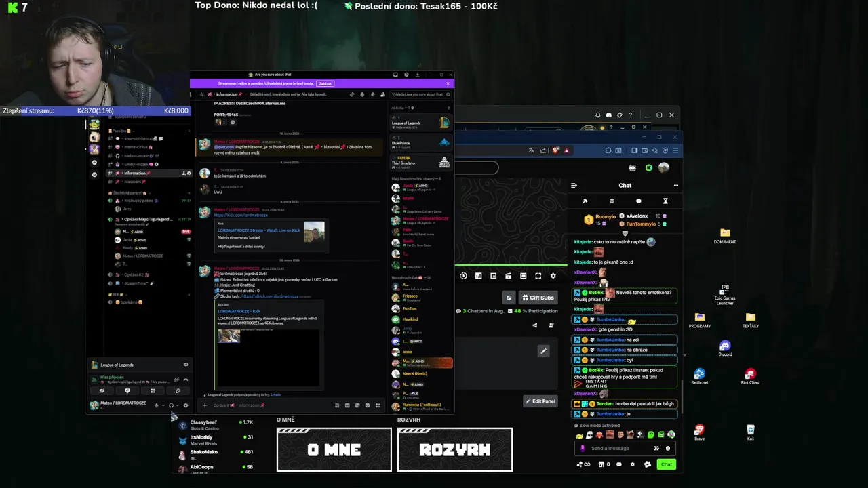Image resolution: width=868 pixels, height=488 pixels.
Task: Click trash icon in Kick chat toolbar
Action: coord(612,201)
